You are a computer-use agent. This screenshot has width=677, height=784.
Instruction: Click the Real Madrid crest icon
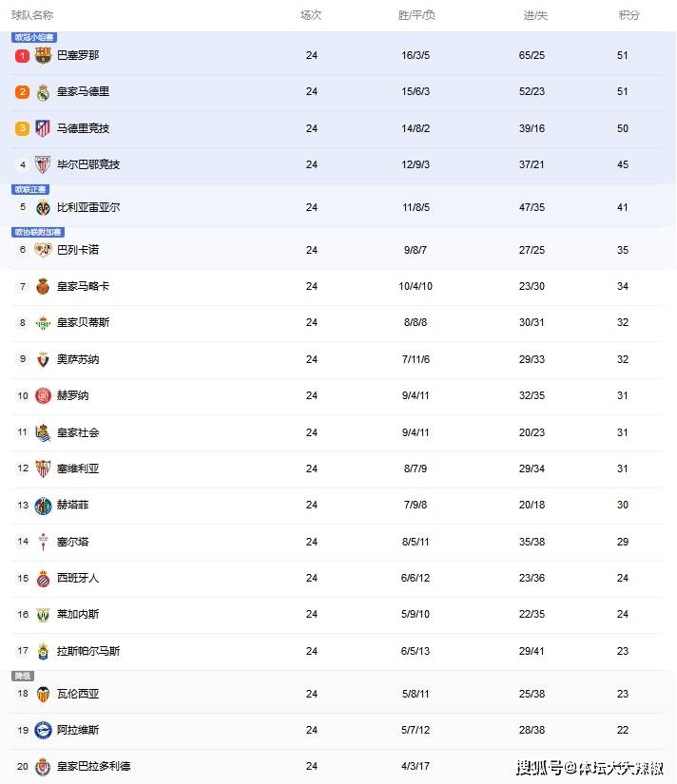(x=43, y=92)
